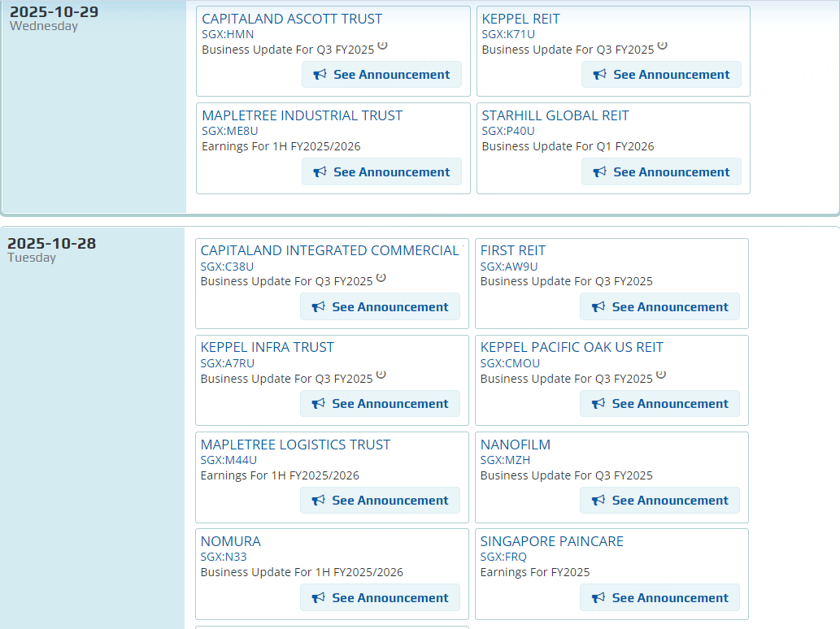Click the clock icon beside Keppel REIT's business update

click(662, 46)
